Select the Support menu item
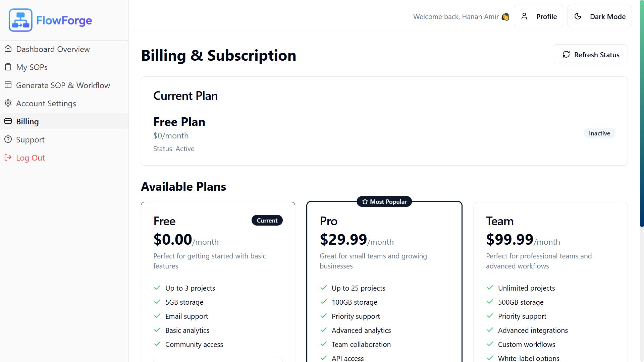The image size is (644, 362). [30, 140]
